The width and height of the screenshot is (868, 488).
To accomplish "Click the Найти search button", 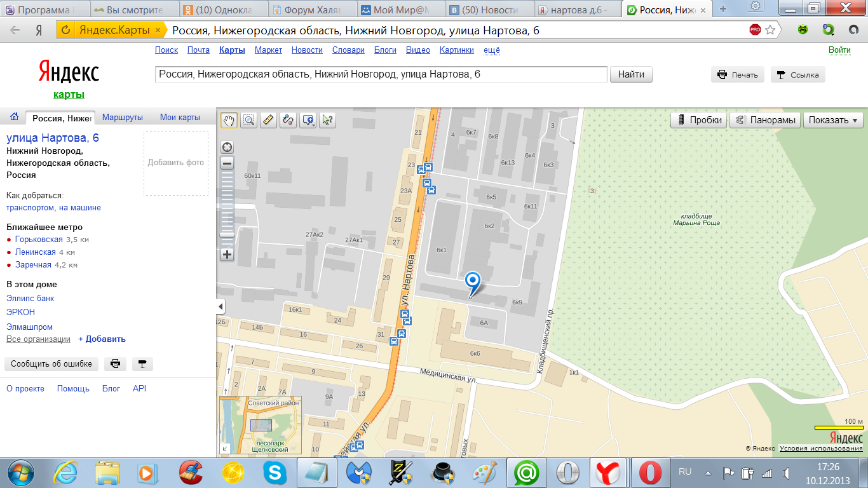I will point(631,74).
